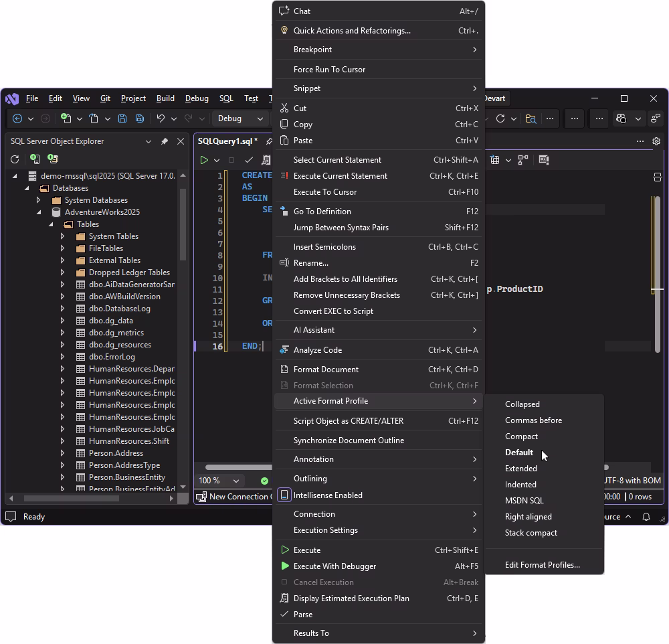
Task: Refresh the SQL Server Object Explorer
Action: click(x=15, y=159)
